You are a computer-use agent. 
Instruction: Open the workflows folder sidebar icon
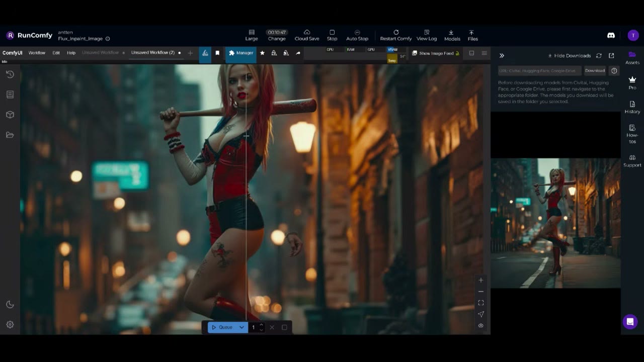[x=10, y=135]
